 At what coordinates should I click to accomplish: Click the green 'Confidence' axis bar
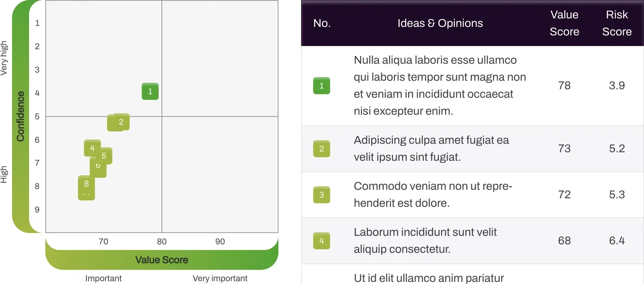21,117
